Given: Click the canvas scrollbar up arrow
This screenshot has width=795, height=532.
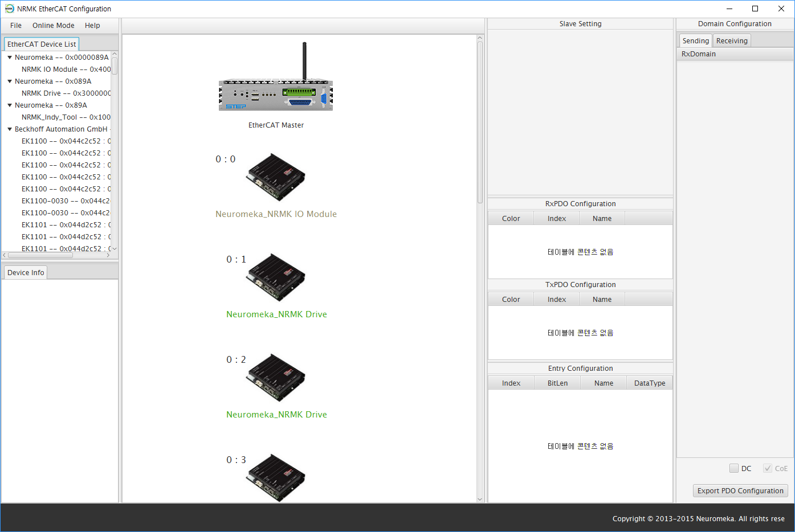Looking at the screenshot, I should coord(480,38).
